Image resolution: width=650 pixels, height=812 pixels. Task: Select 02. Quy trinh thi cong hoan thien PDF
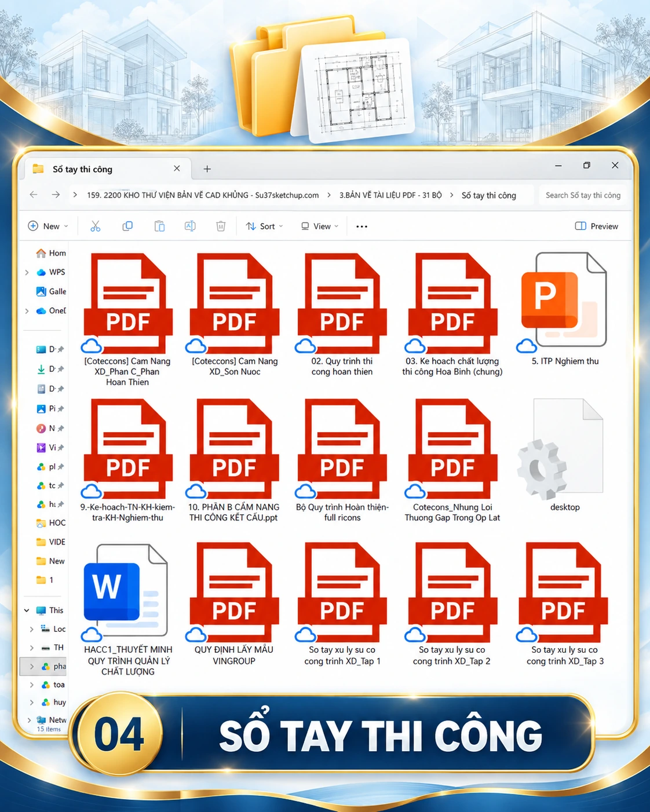point(342,314)
